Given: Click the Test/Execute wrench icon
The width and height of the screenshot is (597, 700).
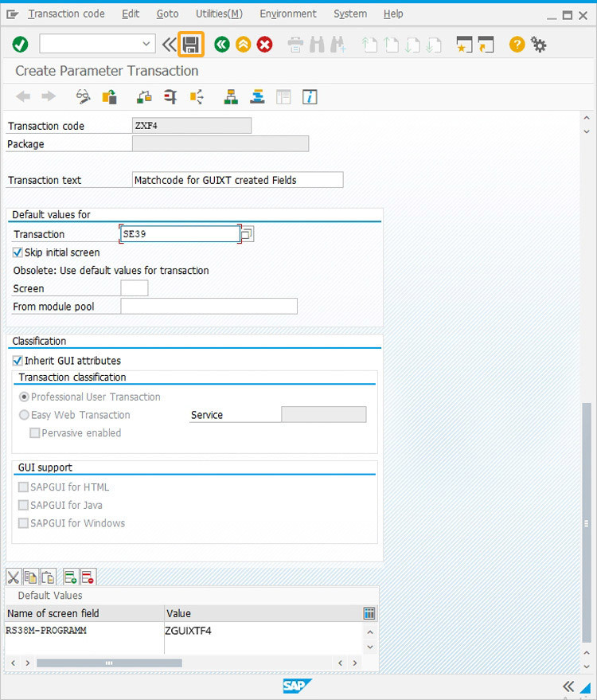Looking at the screenshot, I should pos(170,96).
